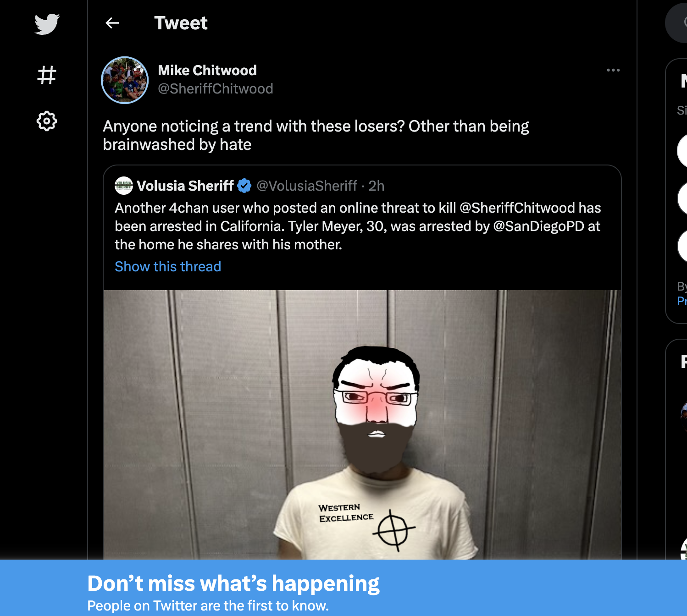Click the "Anyone noticing a trend" tweet text
687x616 pixels.
click(x=316, y=135)
